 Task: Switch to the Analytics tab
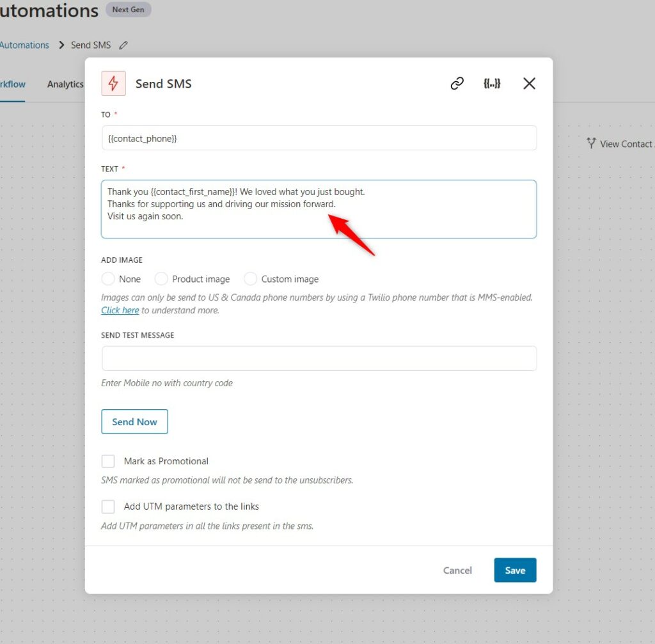(x=65, y=84)
